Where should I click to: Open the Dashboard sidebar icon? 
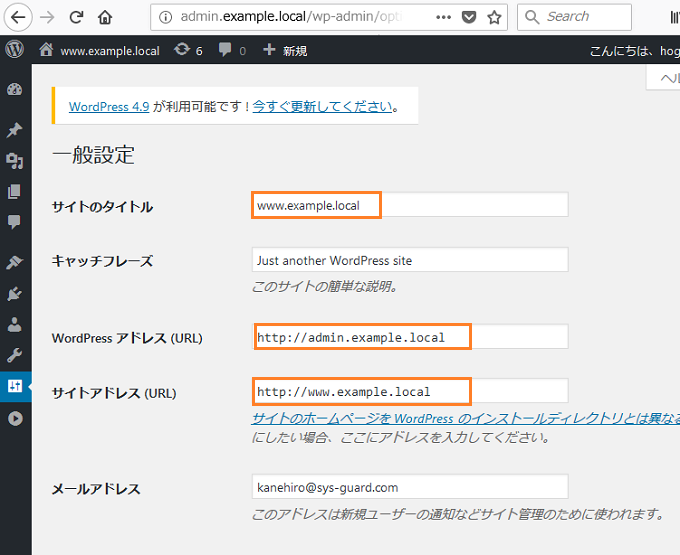pos(15,90)
